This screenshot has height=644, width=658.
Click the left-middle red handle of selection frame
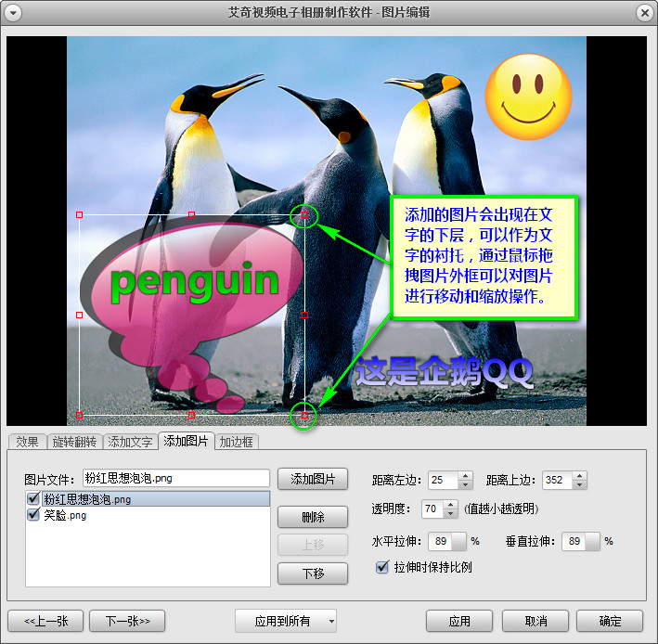click(x=79, y=316)
